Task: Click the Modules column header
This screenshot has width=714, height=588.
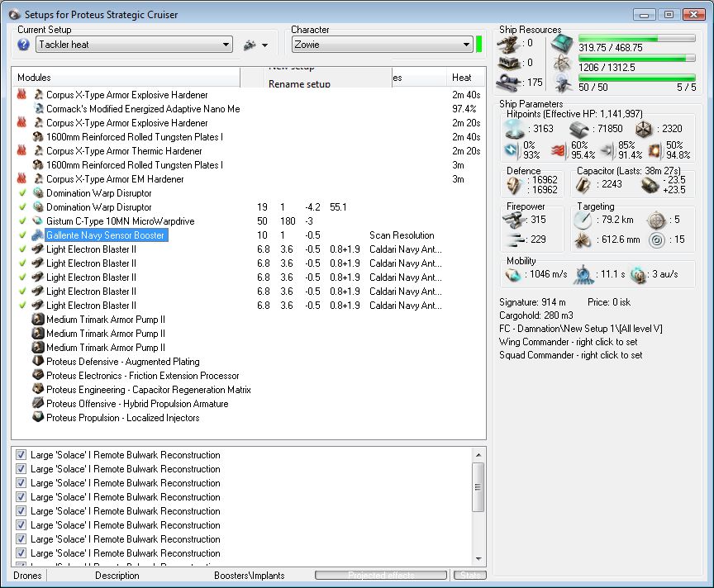Action: click(126, 78)
